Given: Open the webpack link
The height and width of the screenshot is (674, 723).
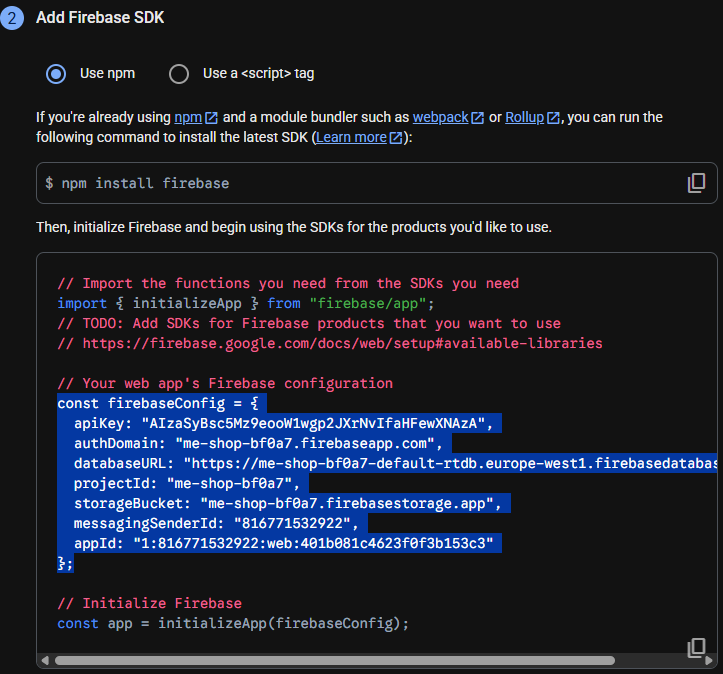Looking at the screenshot, I should [448, 118].
